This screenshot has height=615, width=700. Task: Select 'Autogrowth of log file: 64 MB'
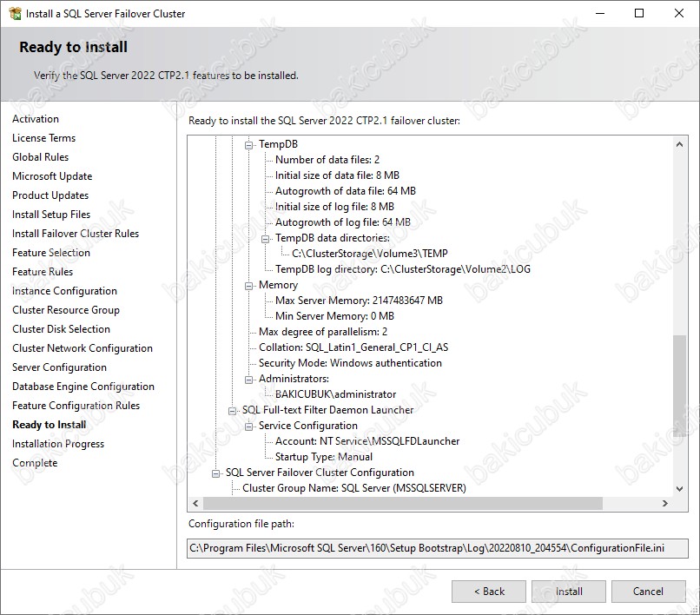[343, 222]
